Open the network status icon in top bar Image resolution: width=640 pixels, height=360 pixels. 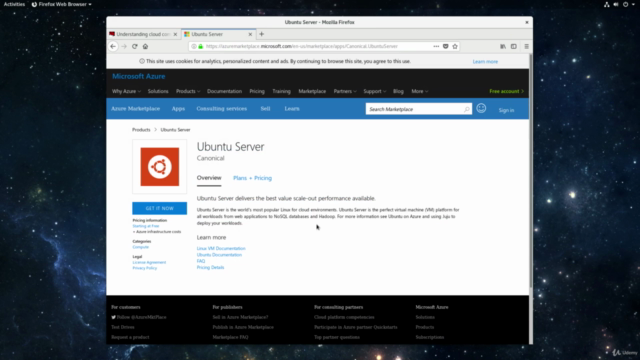pyautogui.click(x=607, y=4)
